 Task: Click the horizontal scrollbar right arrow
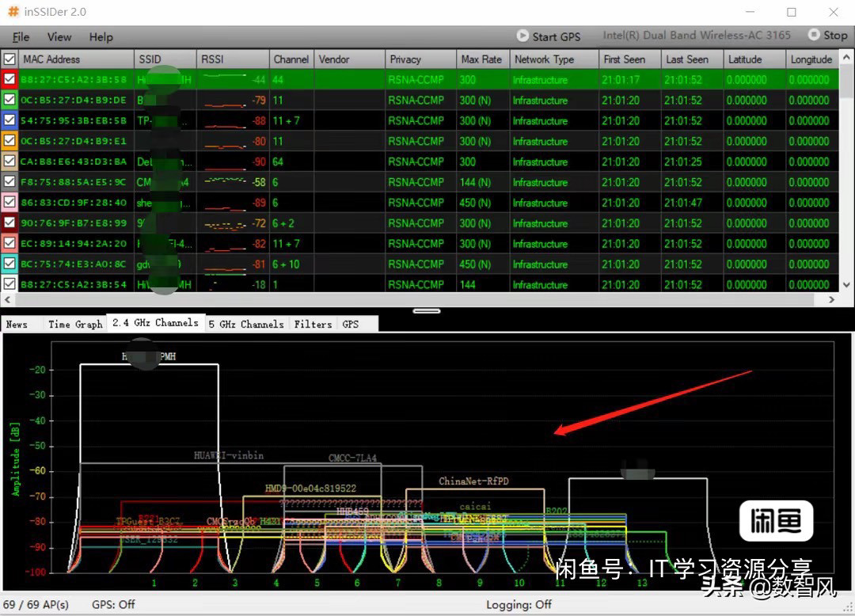pyautogui.click(x=831, y=300)
